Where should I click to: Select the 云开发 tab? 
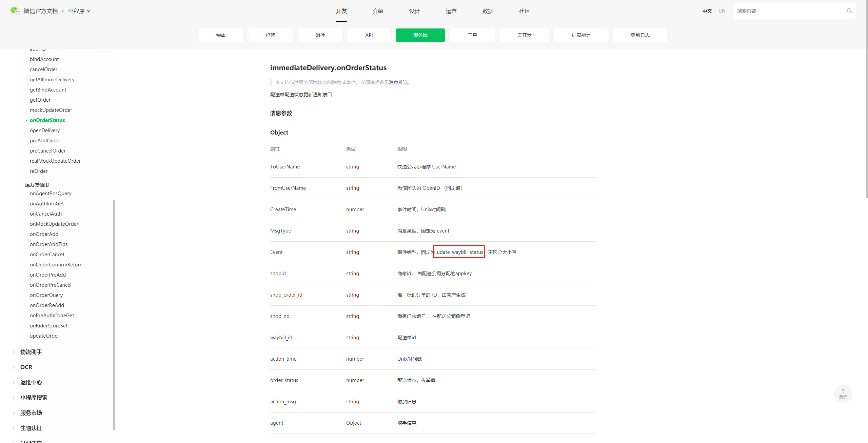coord(524,35)
